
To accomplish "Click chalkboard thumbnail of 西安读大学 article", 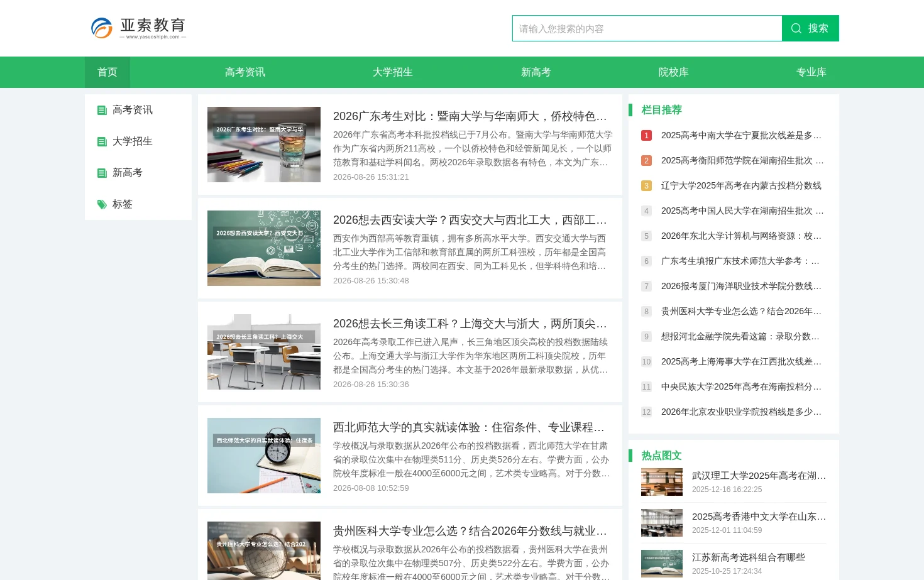I will [x=264, y=248].
